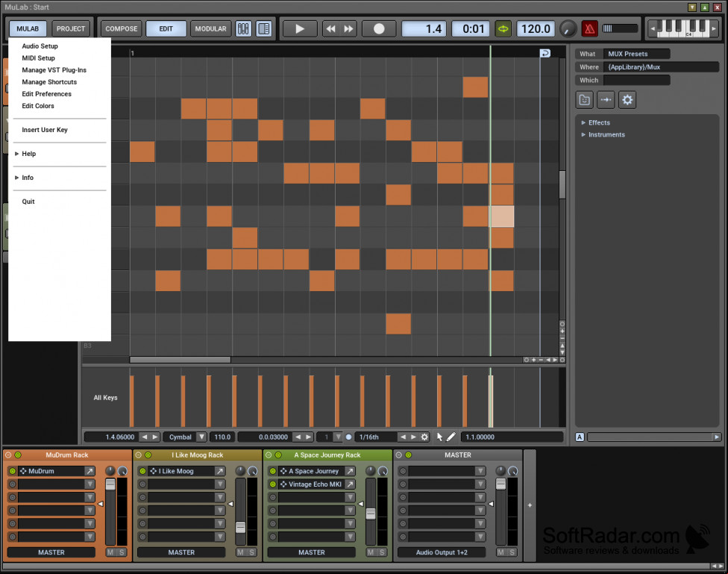This screenshot has width=728, height=574.
Task: Expand the Effects folder
Action: (583, 122)
